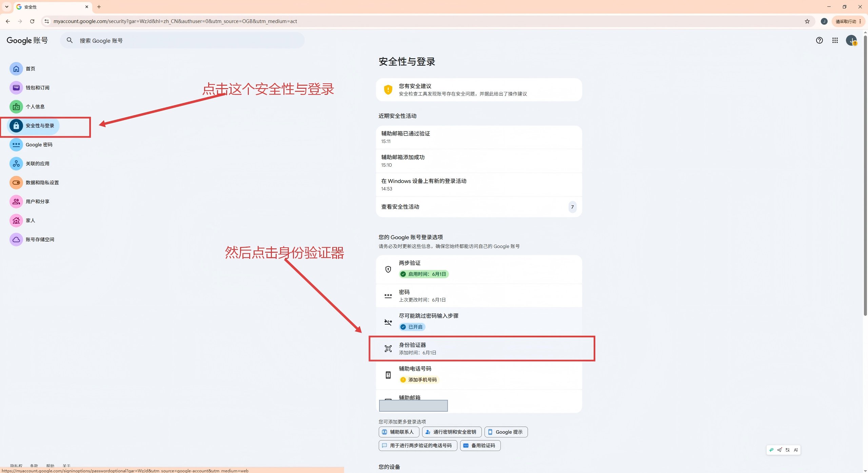Switch to the 安全性 browser tab
868x473 pixels.
click(53, 7)
